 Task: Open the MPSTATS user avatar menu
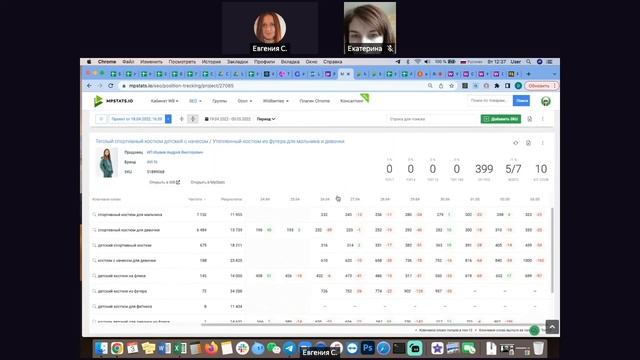click(546, 101)
